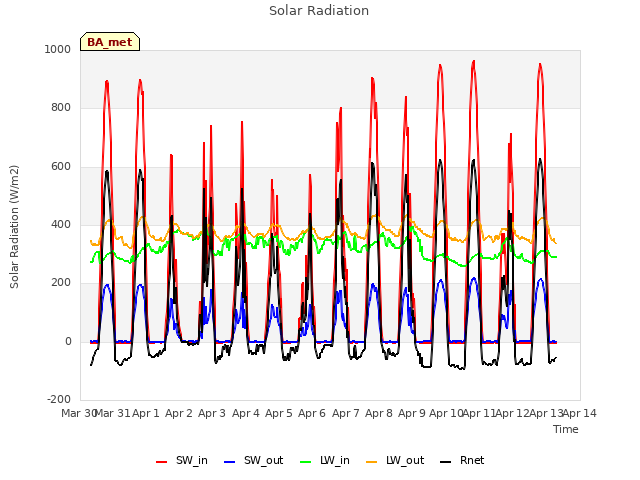Click the 400 y-axis tick label

(61, 224)
